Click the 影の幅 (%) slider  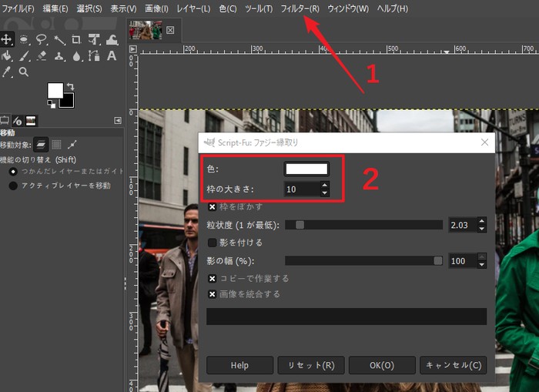[x=363, y=260]
